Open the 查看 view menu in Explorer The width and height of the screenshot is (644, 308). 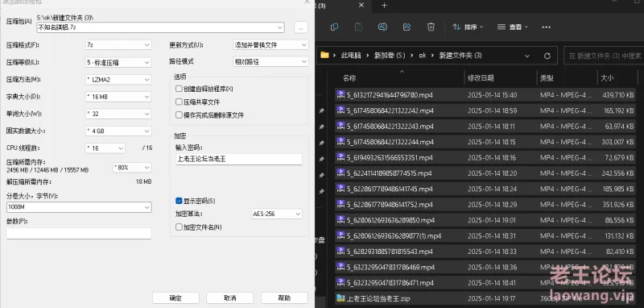point(513,27)
